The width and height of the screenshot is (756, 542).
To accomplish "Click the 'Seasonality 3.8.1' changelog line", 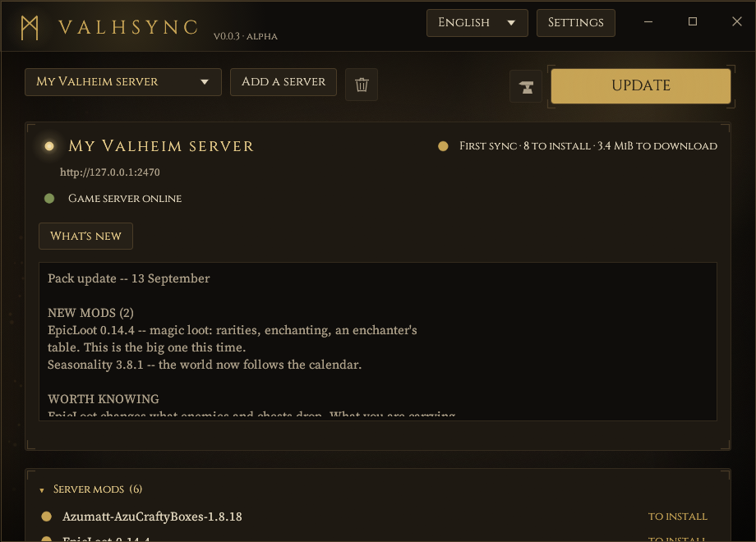I will (205, 365).
